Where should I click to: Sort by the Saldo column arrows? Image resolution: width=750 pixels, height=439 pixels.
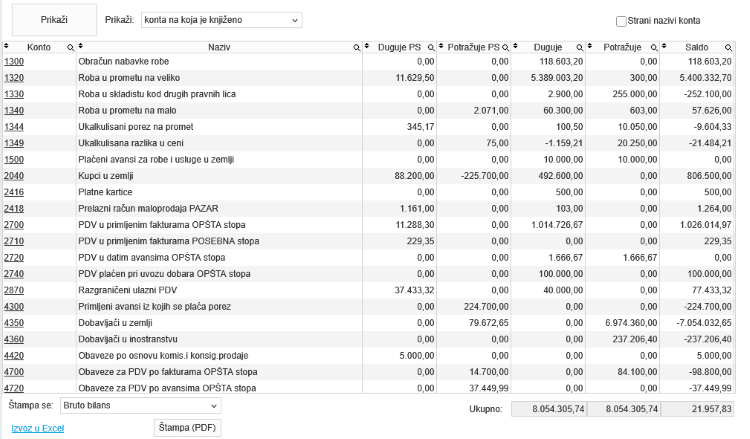(664, 46)
